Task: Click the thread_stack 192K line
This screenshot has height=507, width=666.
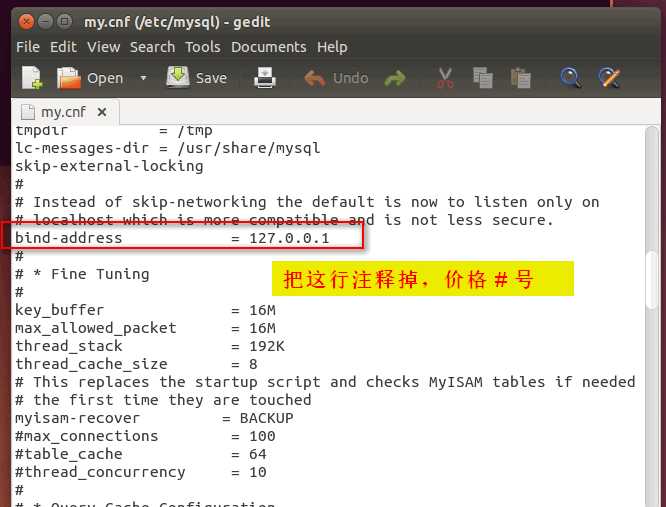Action: click(x=150, y=346)
